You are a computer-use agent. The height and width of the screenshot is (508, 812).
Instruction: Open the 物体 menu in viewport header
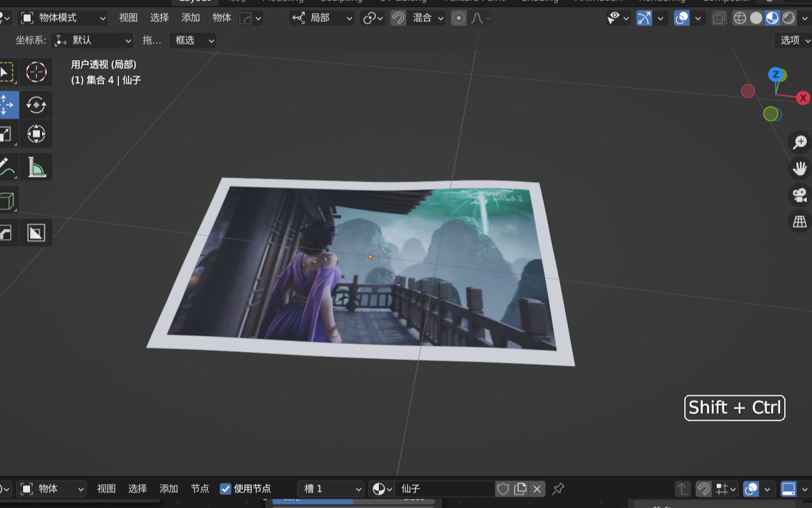pyautogui.click(x=222, y=18)
